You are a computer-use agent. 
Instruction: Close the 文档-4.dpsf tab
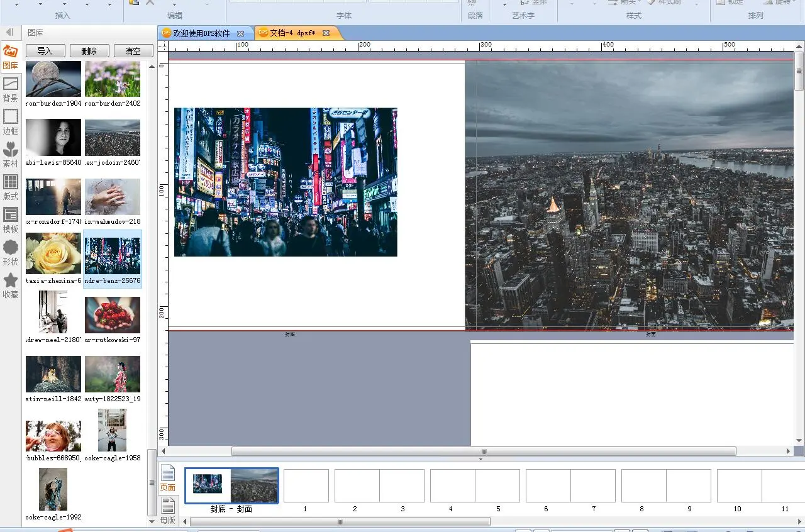[326, 33]
